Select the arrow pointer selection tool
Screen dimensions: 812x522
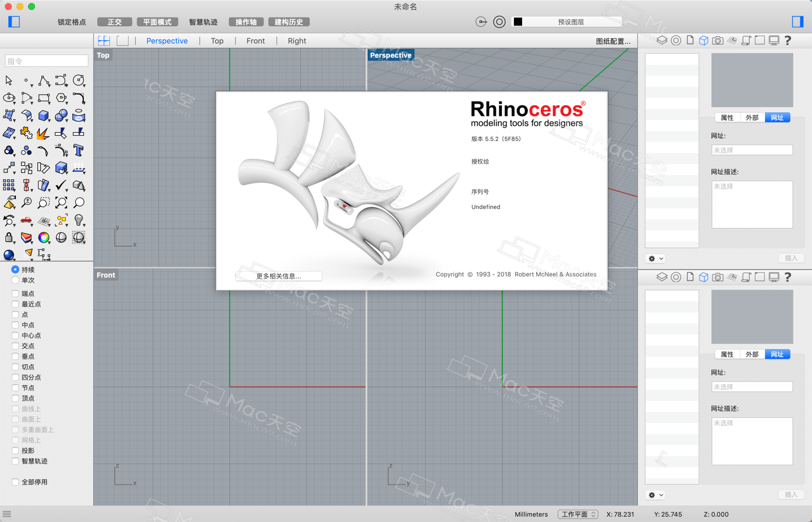[9, 80]
